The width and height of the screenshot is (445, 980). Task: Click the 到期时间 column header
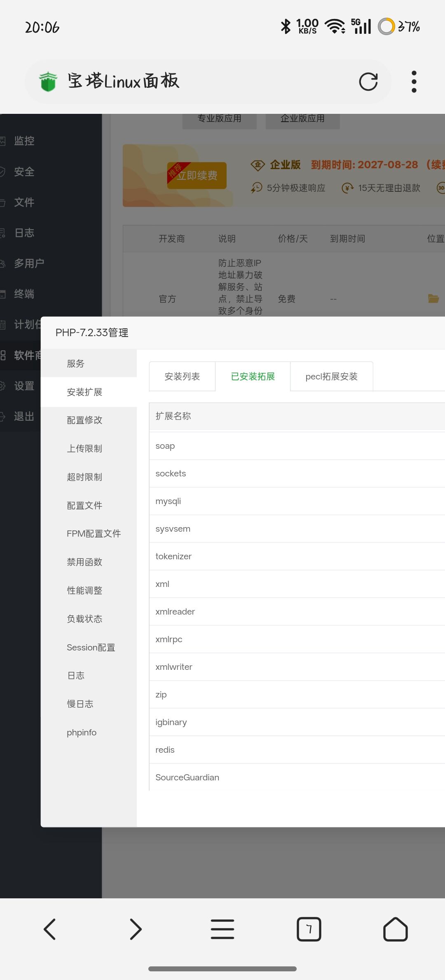tap(348, 239)
